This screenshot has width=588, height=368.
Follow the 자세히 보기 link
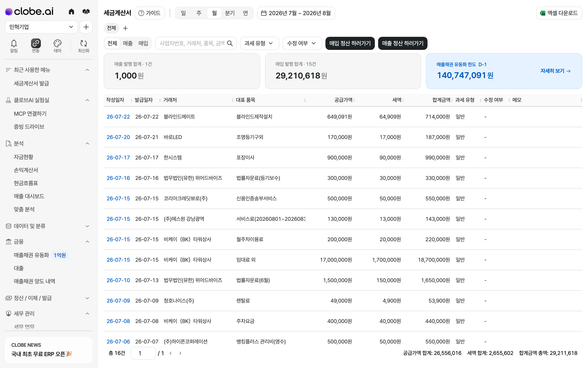tap(556, 71)
